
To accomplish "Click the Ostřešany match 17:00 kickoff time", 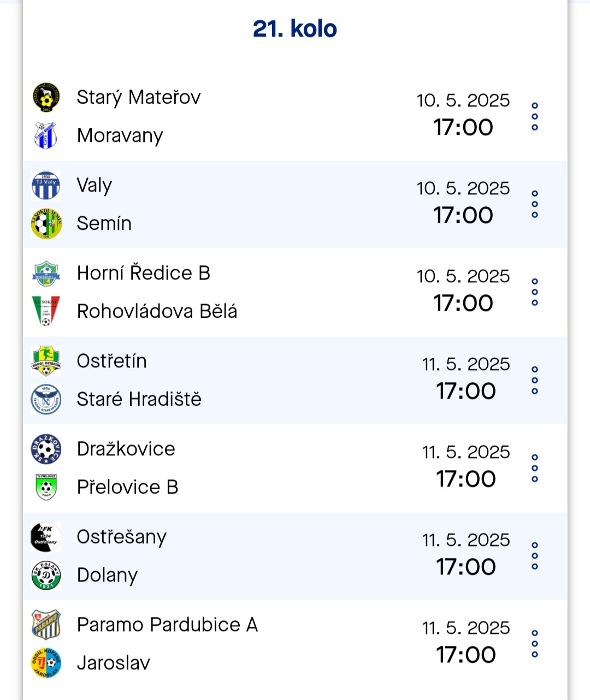I will pyautogui.click(x=465, y=567).
